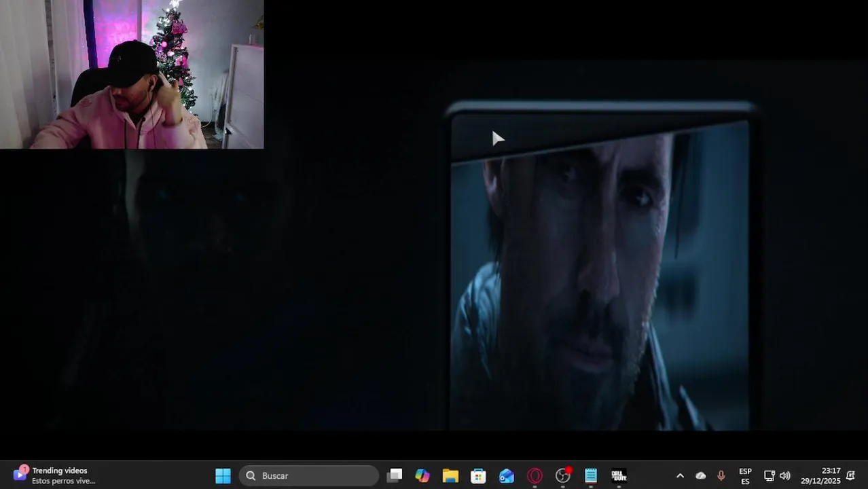Open Microsoft Store from the taskbar

[x=478, y=476]
